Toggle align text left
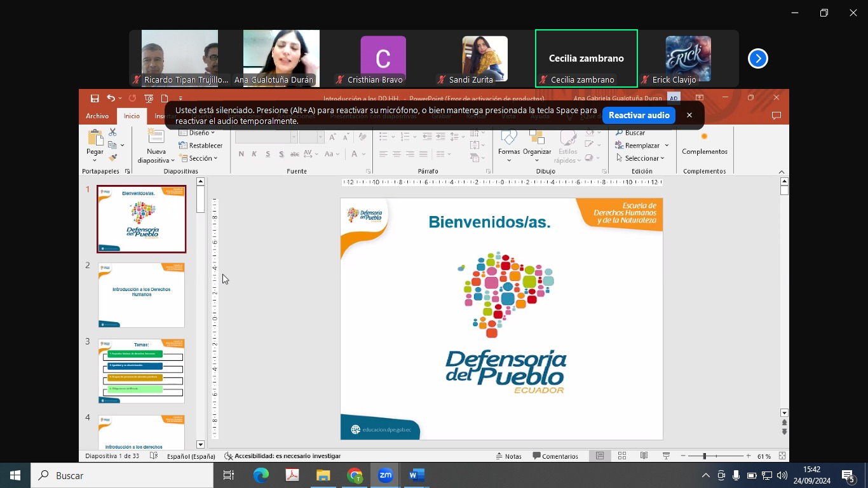Image resolution: width=868 pixels, height=488 pixels. (x=383, y=154)
